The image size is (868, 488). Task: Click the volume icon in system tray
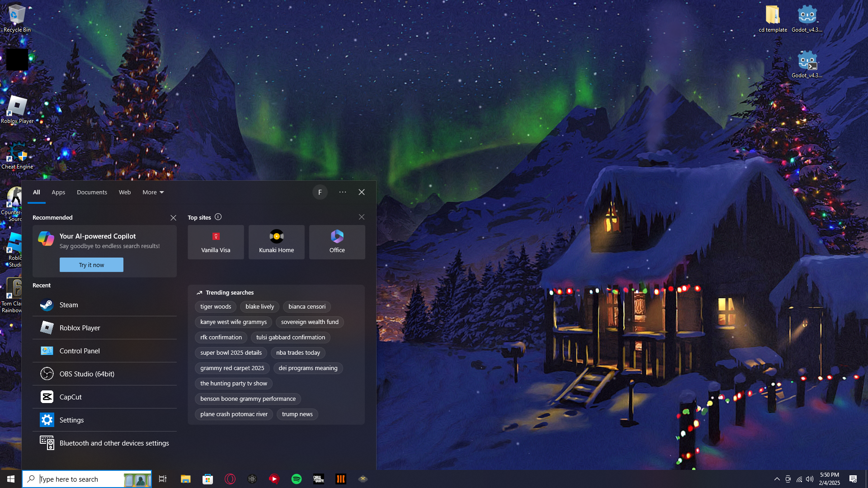pos(810,479)
